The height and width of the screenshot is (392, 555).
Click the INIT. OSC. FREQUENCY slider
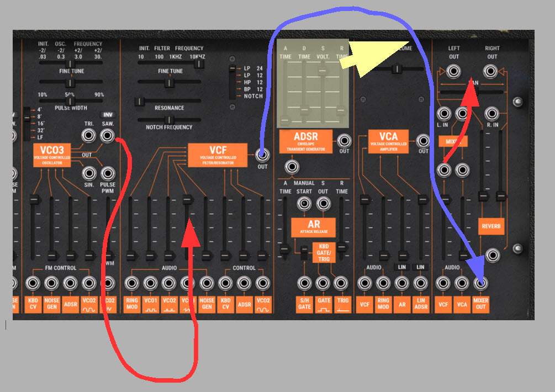pyautogui.click(x=71, y=63)
